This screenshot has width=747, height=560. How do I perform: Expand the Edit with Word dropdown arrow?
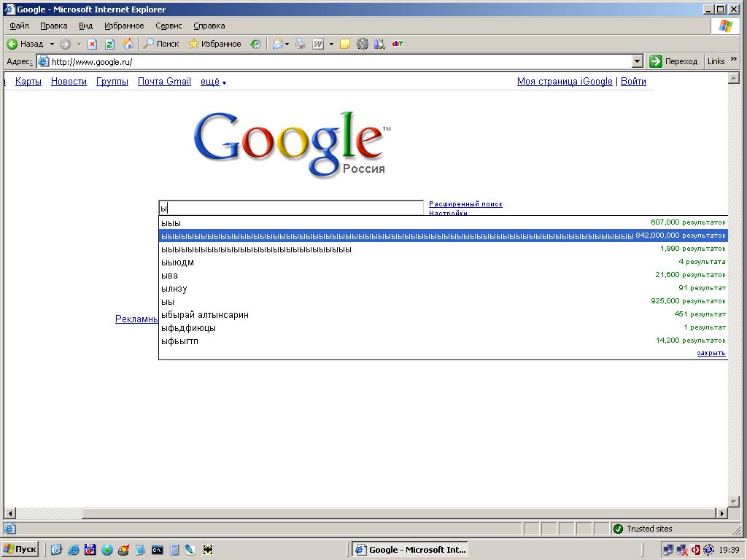[332, 44]
